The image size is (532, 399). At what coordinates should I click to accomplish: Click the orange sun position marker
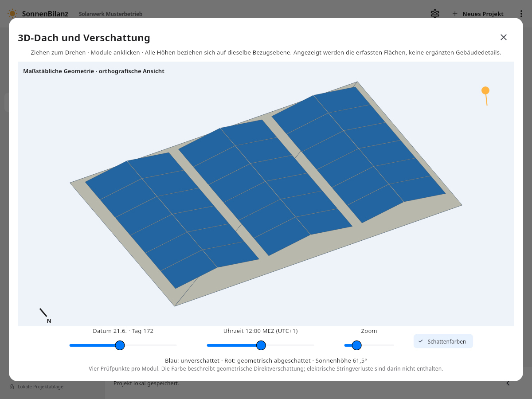point(485,90)
